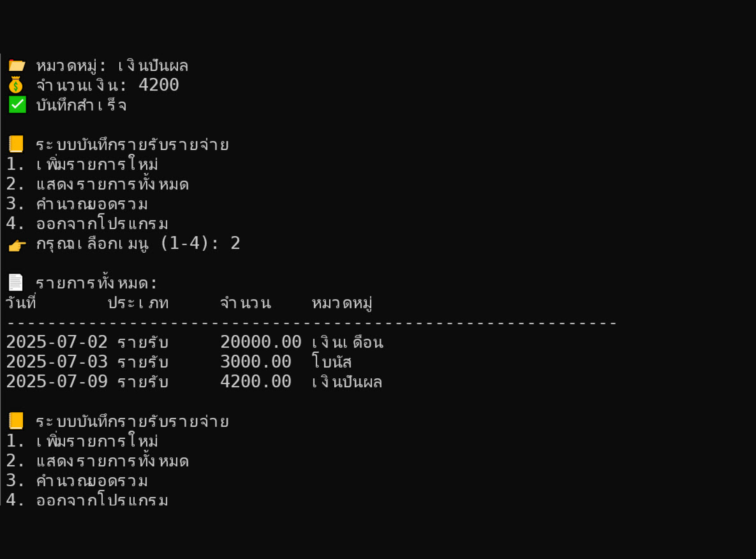The height and width of the screenshot is (559, 756).
Task: Click the หมวดหมู่ column header
Action: [x=342, y=303]
